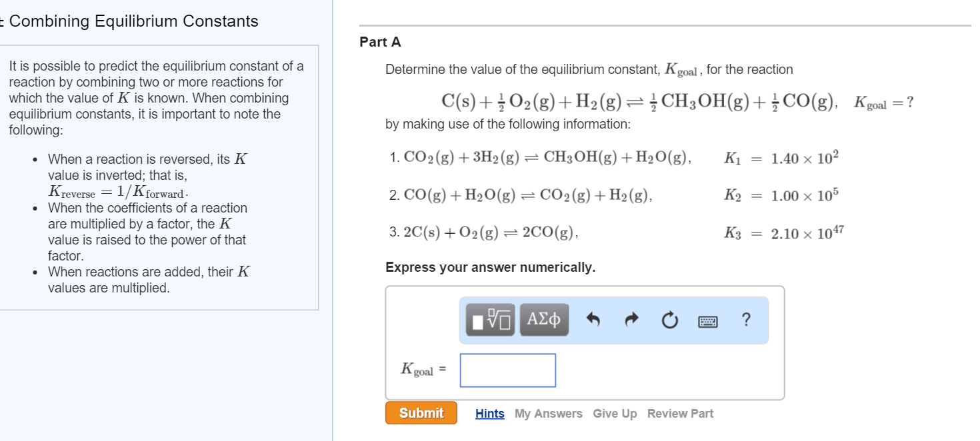Open the Review Part link
Viewport: 980px width, 441px height.
[x=680, y=414]
